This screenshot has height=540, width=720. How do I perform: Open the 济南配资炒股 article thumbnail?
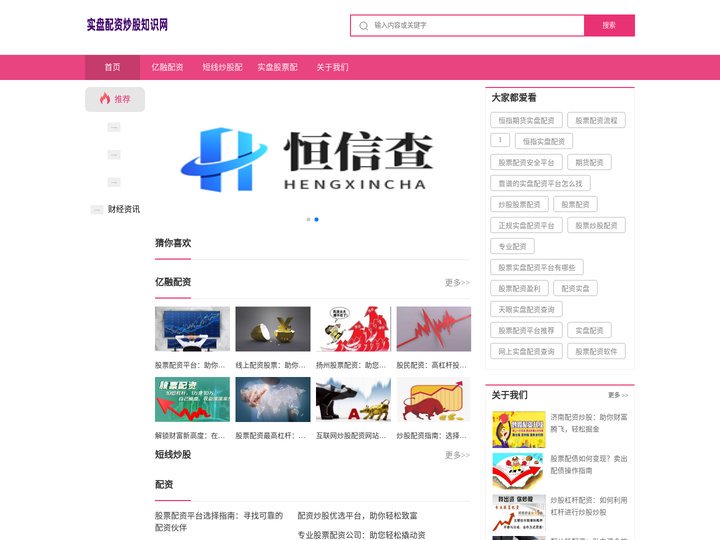click(x=519, y=430)
